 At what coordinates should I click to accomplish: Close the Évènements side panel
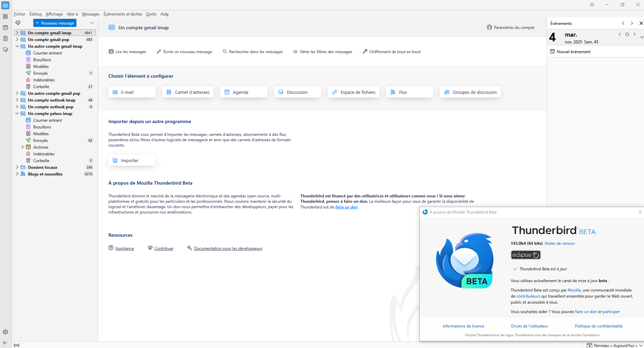tap(641, 23)
